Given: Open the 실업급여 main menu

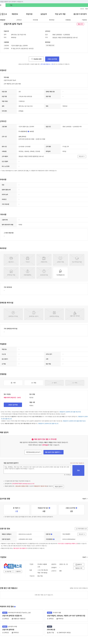Looking at the screenshot, I should pos(44,14).
